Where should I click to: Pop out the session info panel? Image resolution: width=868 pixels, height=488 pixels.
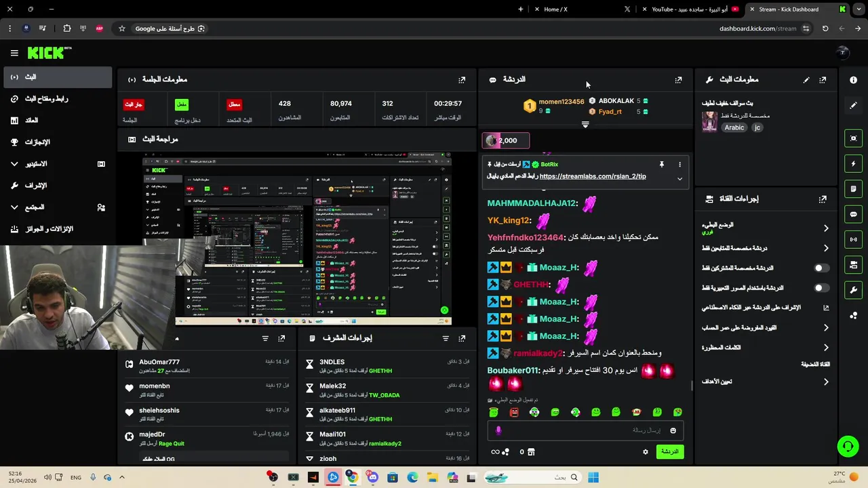462,80
